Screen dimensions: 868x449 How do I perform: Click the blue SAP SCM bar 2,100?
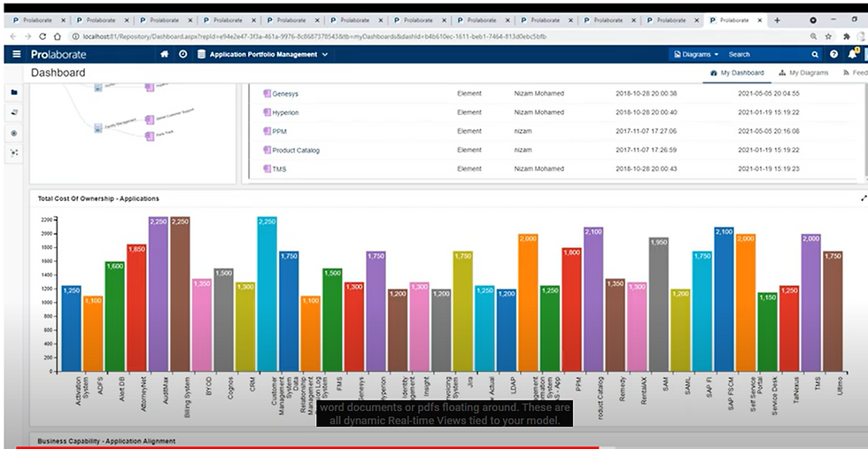click(x=725, y=299)
